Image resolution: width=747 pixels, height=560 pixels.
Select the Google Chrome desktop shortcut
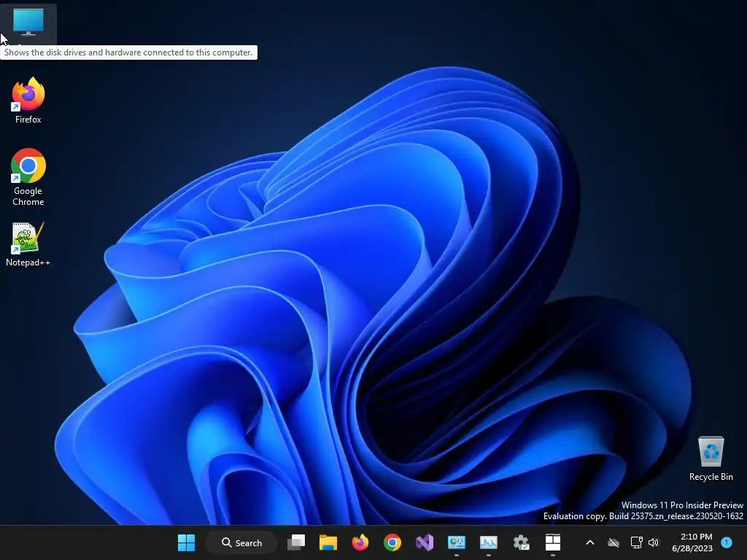(x=28, y=177)
